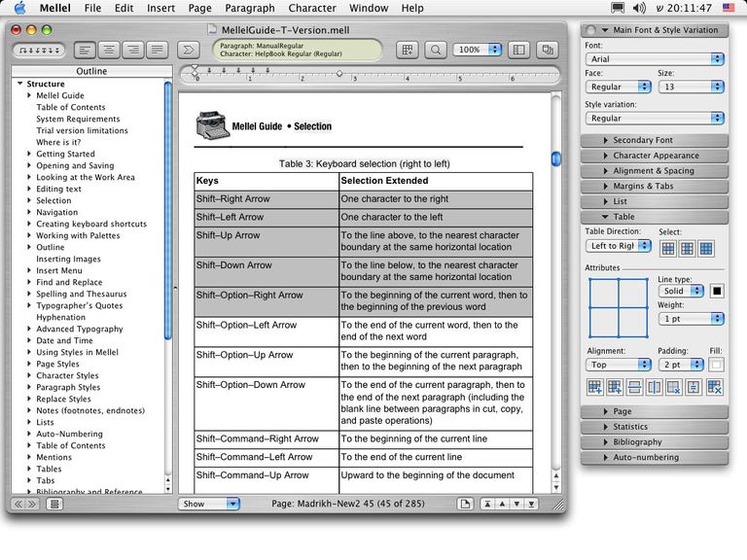The height and width of the screenshot is (560, 747).
Task: Open the Padding dropdown showing 2 pt
Action: tap(681, 365)
